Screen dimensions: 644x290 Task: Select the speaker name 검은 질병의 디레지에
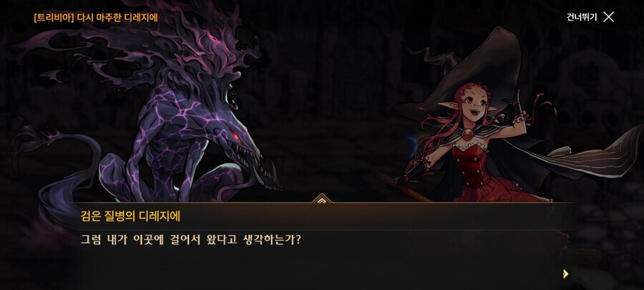click(130, 216)
